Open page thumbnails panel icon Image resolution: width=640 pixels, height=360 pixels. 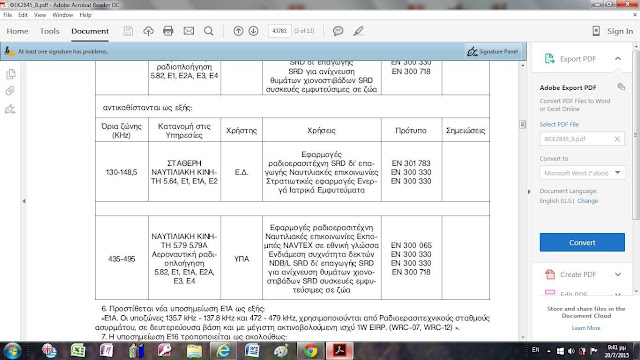pyautogui.click(x=11, y=74)
